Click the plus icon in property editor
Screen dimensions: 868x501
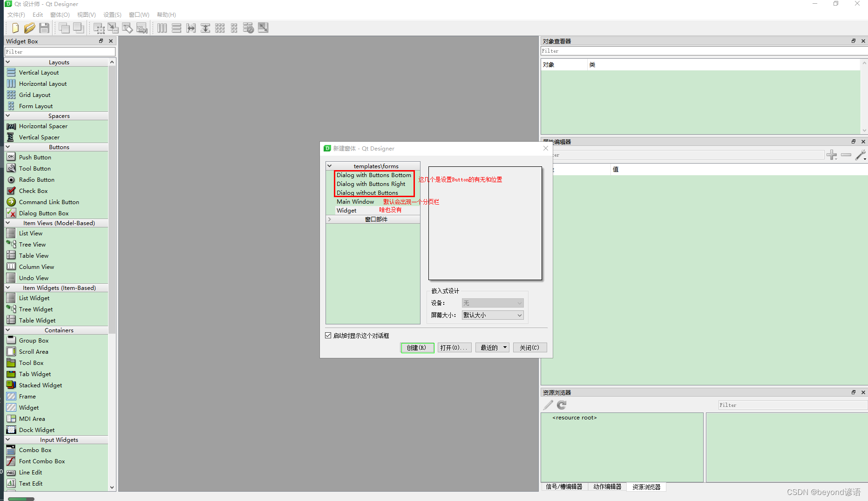[x=832, y=155]
